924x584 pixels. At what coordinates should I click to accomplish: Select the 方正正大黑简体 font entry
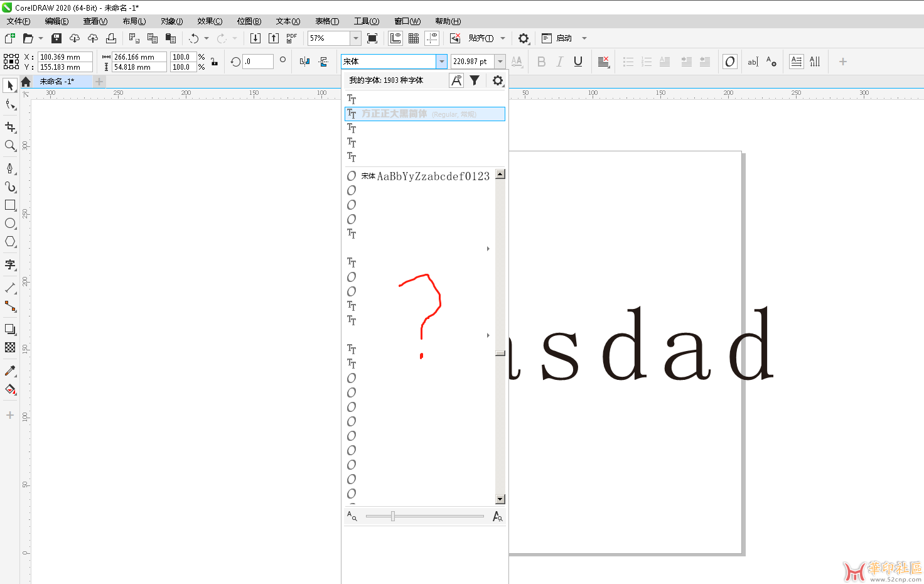point(424,114)
